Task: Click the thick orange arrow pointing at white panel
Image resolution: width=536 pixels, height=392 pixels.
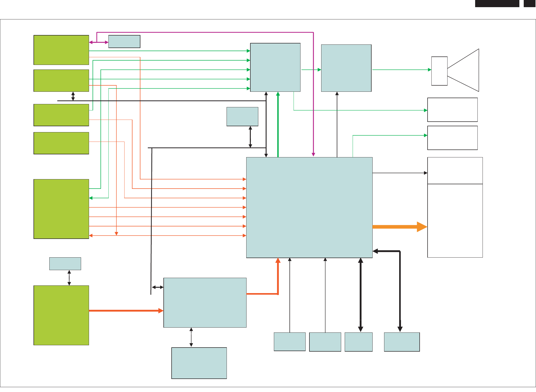Action: [399, 227]
